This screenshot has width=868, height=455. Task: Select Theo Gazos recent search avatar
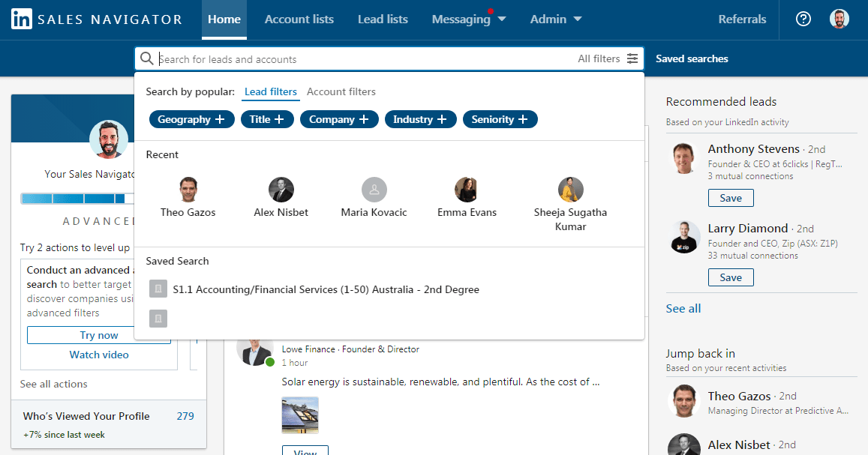pyautogui.click(x=188, y=190)
